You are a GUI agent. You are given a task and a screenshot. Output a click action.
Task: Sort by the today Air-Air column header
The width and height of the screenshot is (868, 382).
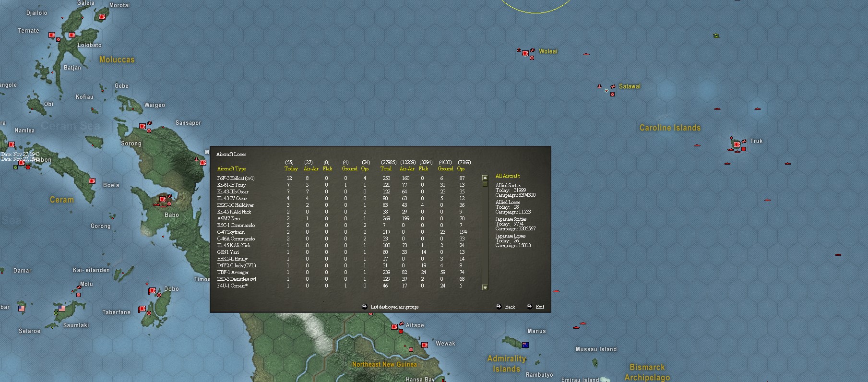[311, 168]
